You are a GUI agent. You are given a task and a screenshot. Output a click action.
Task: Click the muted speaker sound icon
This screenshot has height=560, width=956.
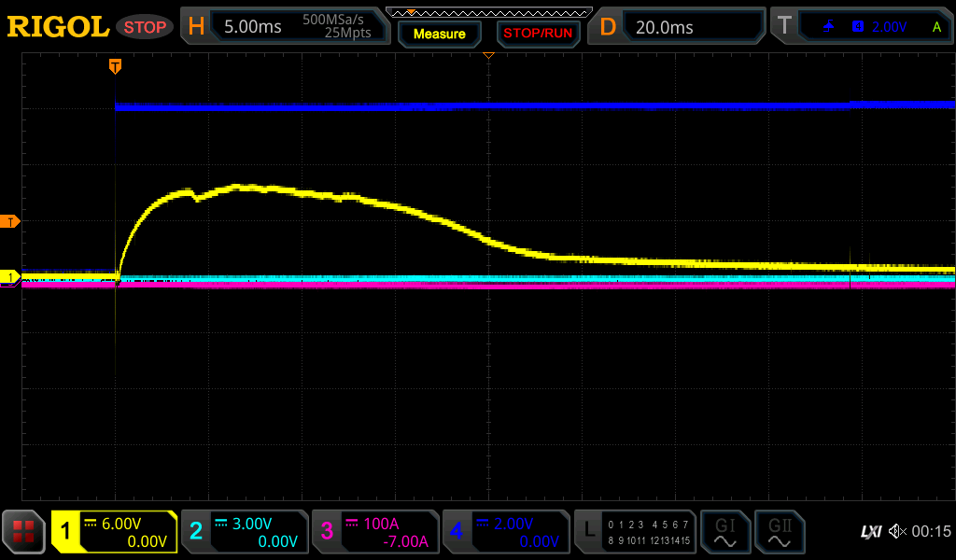[x=897, y=532]
